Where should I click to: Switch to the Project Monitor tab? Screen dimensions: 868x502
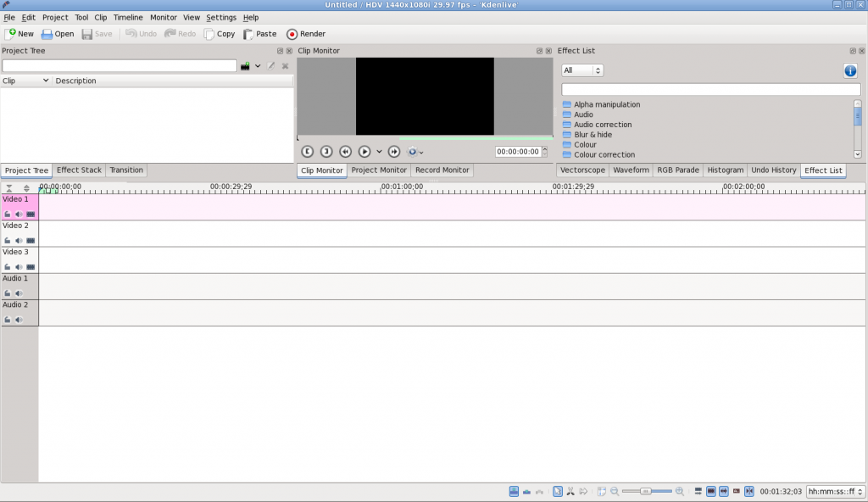pyautogui.click(x=378, y=170)
